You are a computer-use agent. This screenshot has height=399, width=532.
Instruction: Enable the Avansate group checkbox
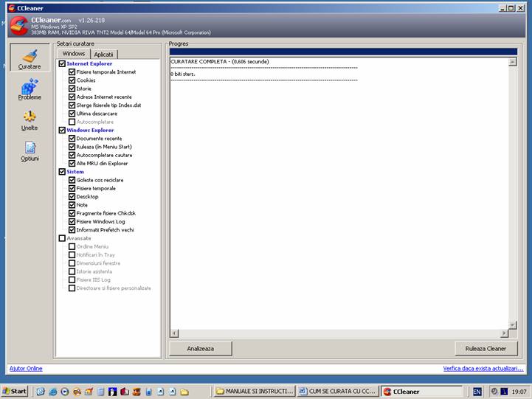pos(62,238)
